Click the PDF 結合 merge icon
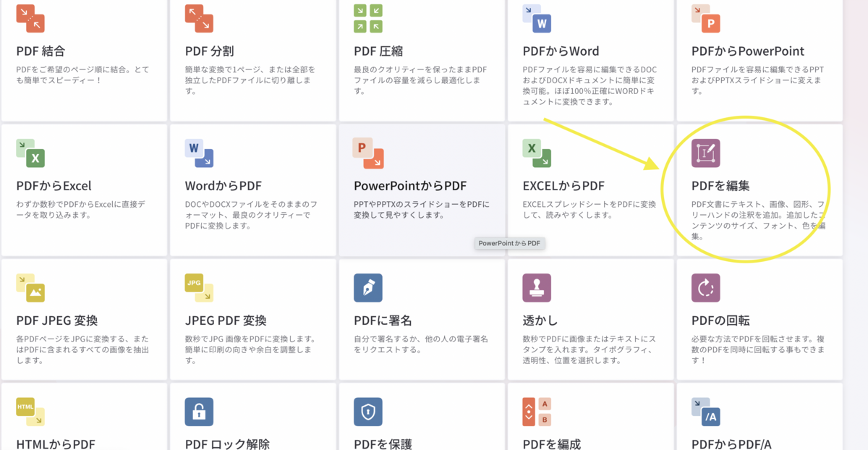The height and width of the screenshot is (450, 868). click(x=30, y=18)
